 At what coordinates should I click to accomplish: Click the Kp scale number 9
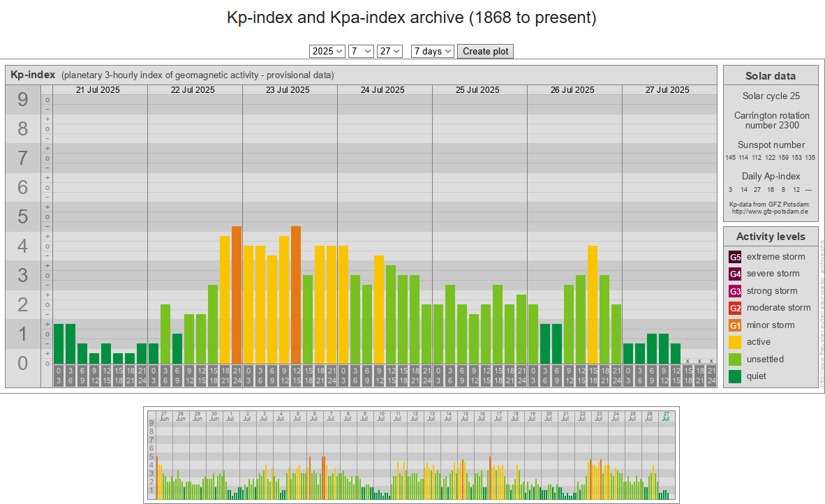click(x=22, y=99)
